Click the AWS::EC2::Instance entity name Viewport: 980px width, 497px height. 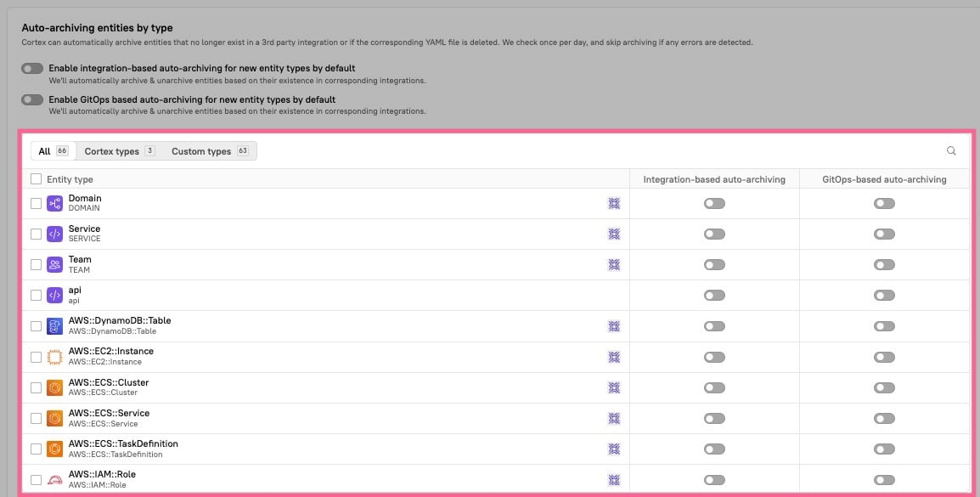[111, 352]
